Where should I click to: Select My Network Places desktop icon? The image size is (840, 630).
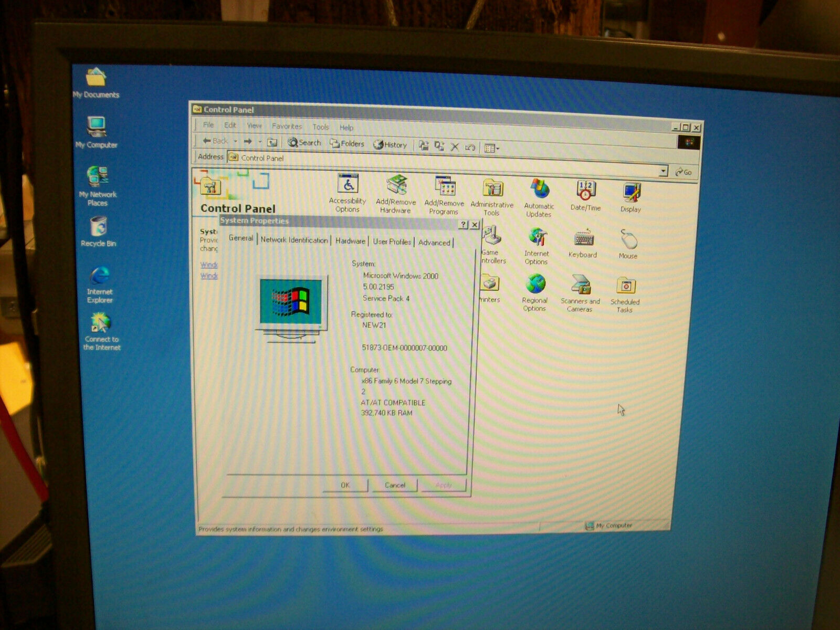point(98,186)
